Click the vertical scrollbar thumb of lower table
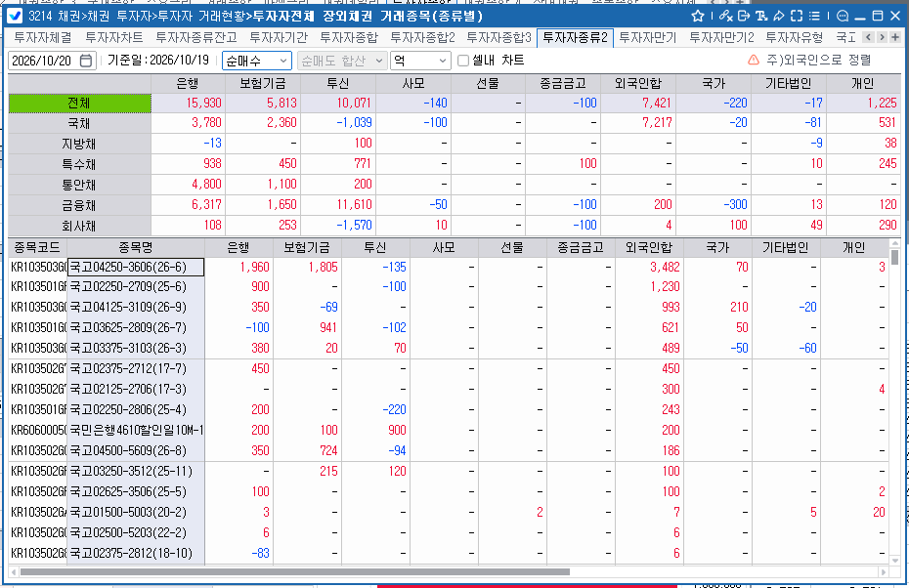 tap(894, 257)
